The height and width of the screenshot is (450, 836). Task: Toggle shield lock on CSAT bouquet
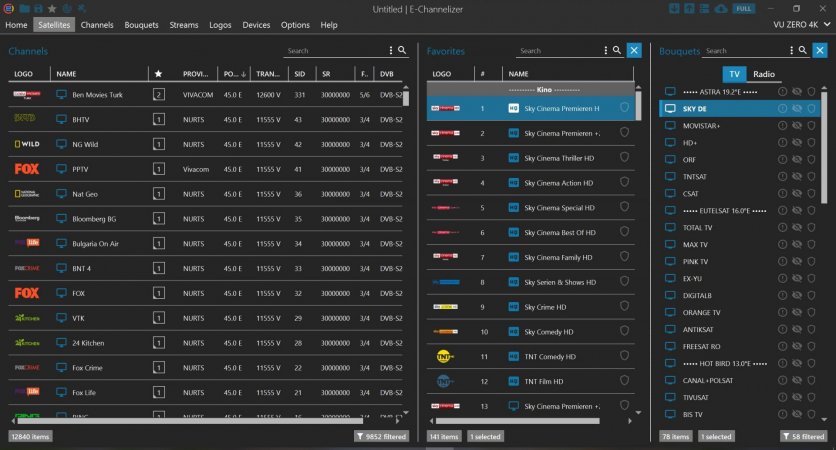811,193
